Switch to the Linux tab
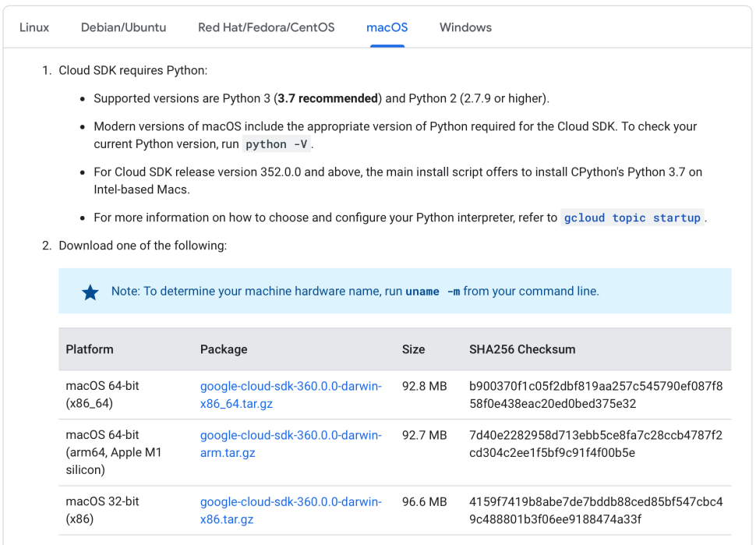756x545 pixels. click(34, 27)
